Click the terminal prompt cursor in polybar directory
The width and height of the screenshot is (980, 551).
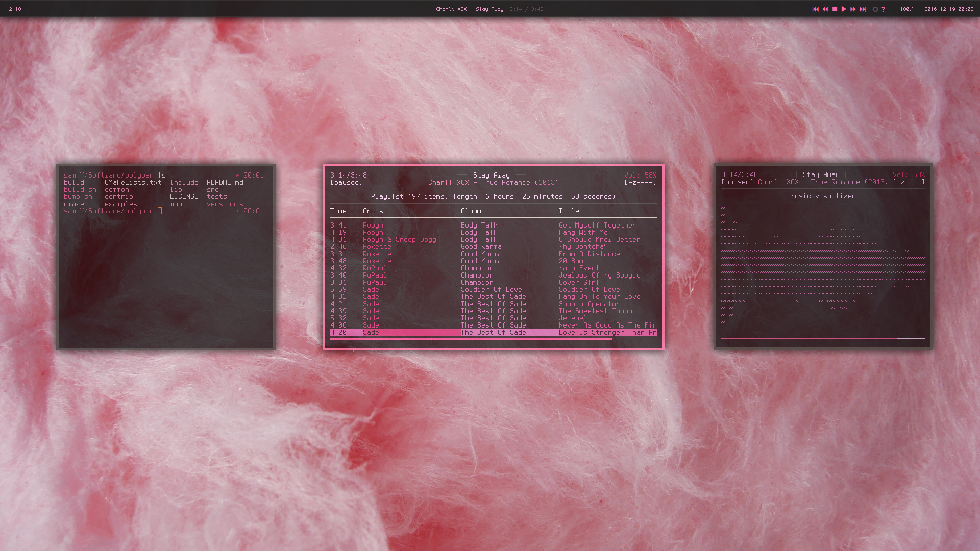[160, 211]
